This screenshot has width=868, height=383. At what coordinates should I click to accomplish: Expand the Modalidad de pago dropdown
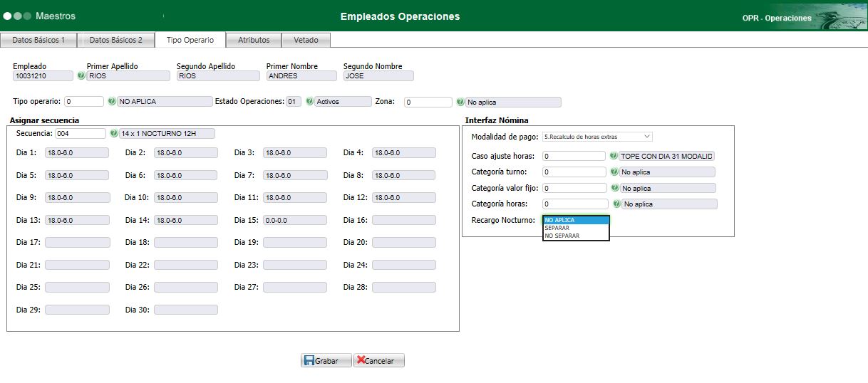(x=597, y=136)
